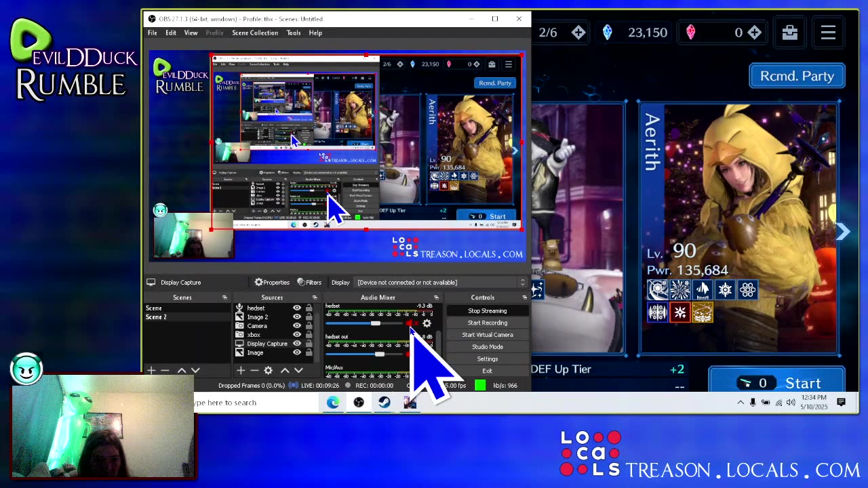868x488 pixels.
Task: Undock the Sources panel
Action: pos(314,298)
